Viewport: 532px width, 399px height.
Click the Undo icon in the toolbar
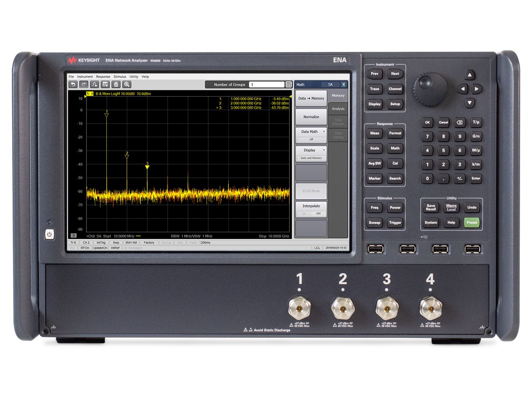tap(73, 83)
